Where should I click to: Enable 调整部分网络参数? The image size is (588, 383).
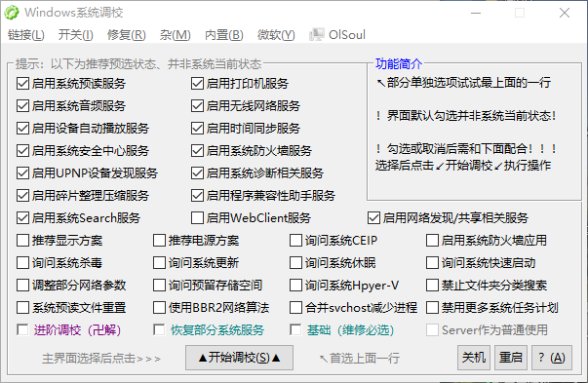pyautogui.click(x=22, y=286)
